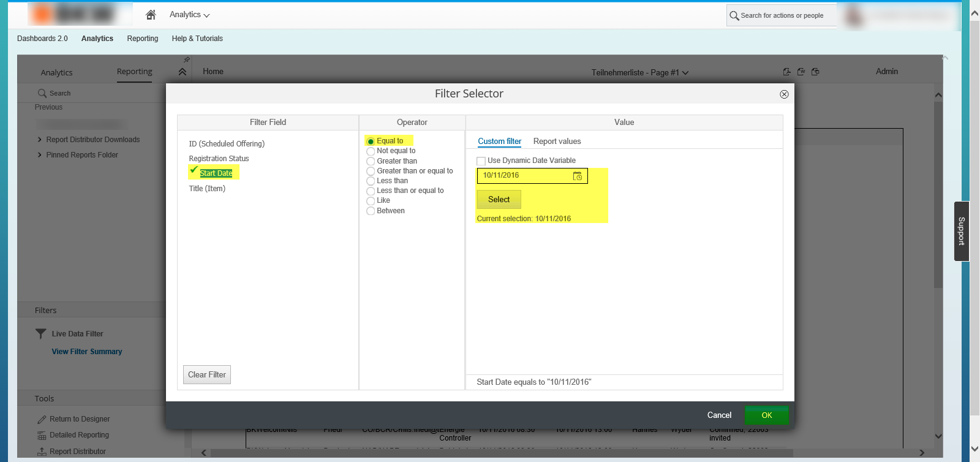
Task: Open the Analytics menu item
Action: point(97,39)
